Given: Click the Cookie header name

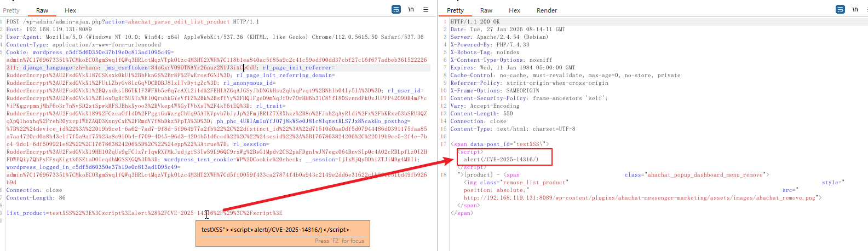Looking at the screenshot, I should point(16,52).
